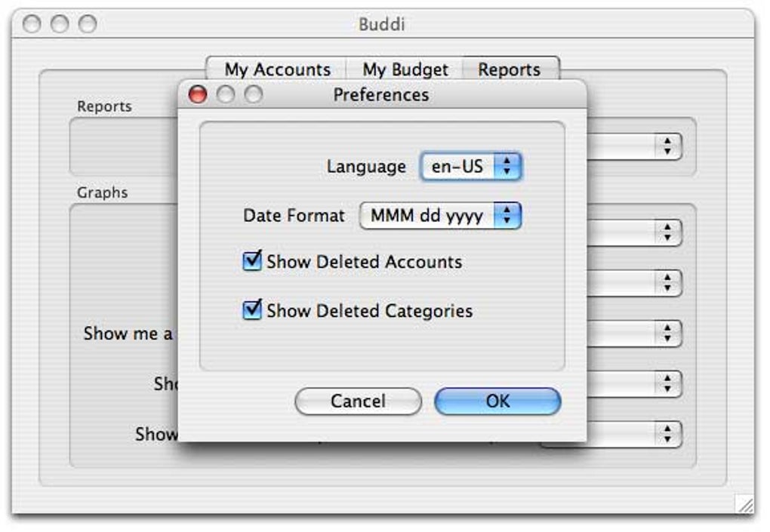The width and height of the screenshot is (770, 532).
Task: Close the Preferences dialog with red button
Action: pyautogui.click(x=198, y=94)
